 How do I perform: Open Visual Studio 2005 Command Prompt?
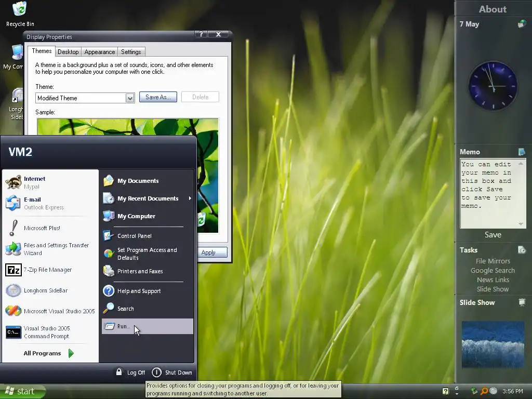click(50, 332)
